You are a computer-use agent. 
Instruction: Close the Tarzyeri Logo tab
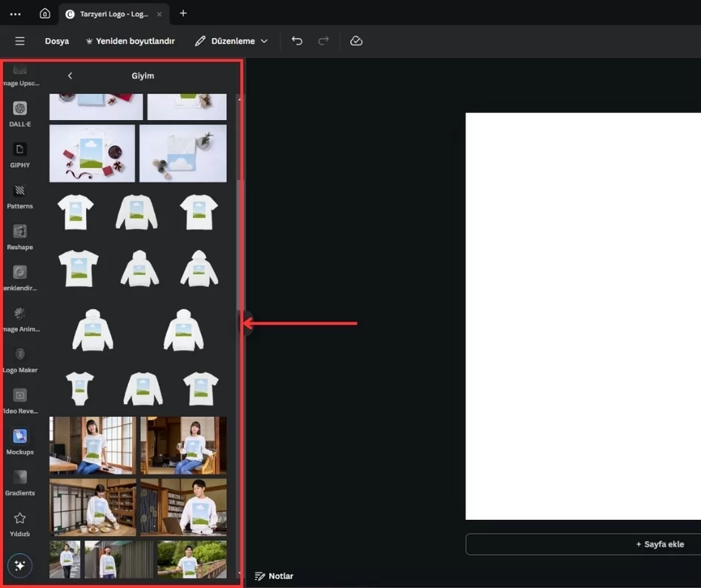click(159, 14)
